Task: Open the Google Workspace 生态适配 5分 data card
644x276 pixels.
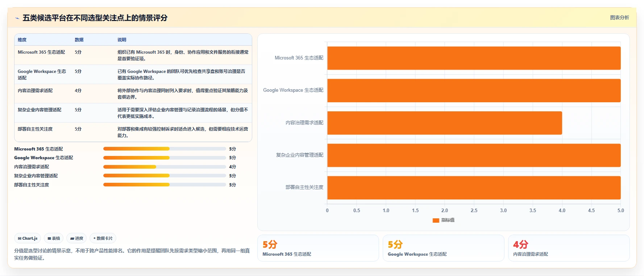Action: [x=444, y=248]
